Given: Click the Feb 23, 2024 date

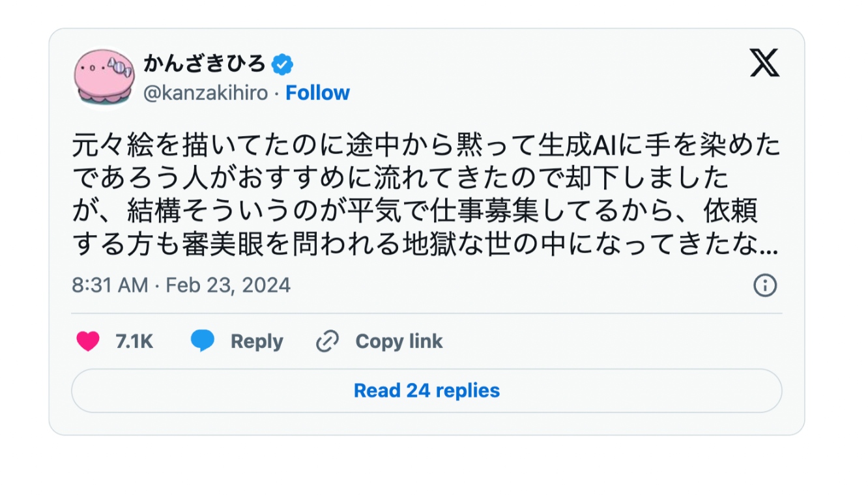Looking at the screenshot, I should [228, 285].
